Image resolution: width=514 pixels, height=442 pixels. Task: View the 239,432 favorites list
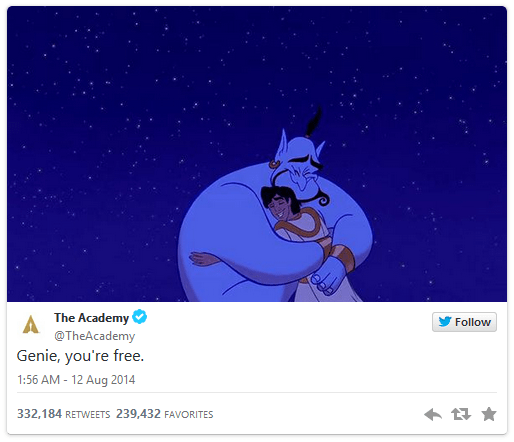164,414
